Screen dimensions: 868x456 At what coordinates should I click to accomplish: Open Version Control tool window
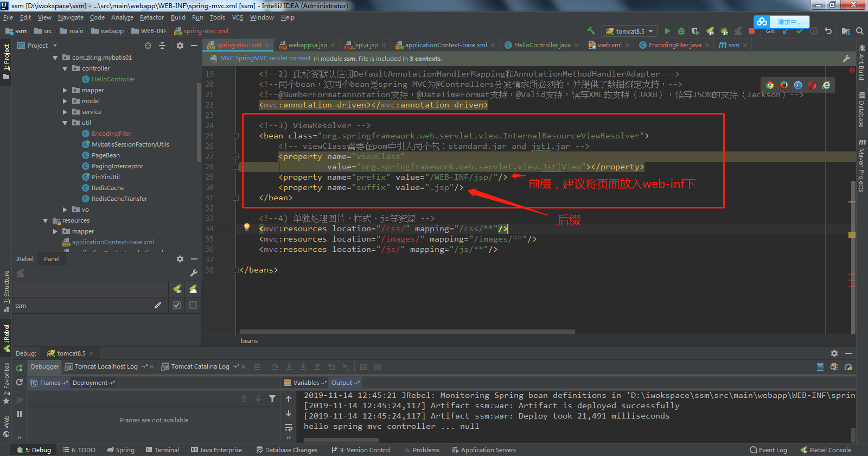(361, 450)
